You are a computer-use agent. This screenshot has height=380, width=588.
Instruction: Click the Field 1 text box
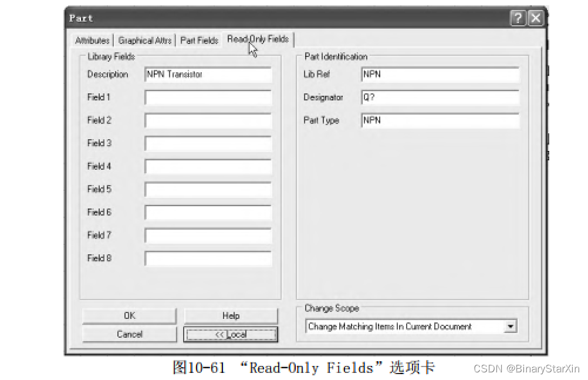coord(208,97)
